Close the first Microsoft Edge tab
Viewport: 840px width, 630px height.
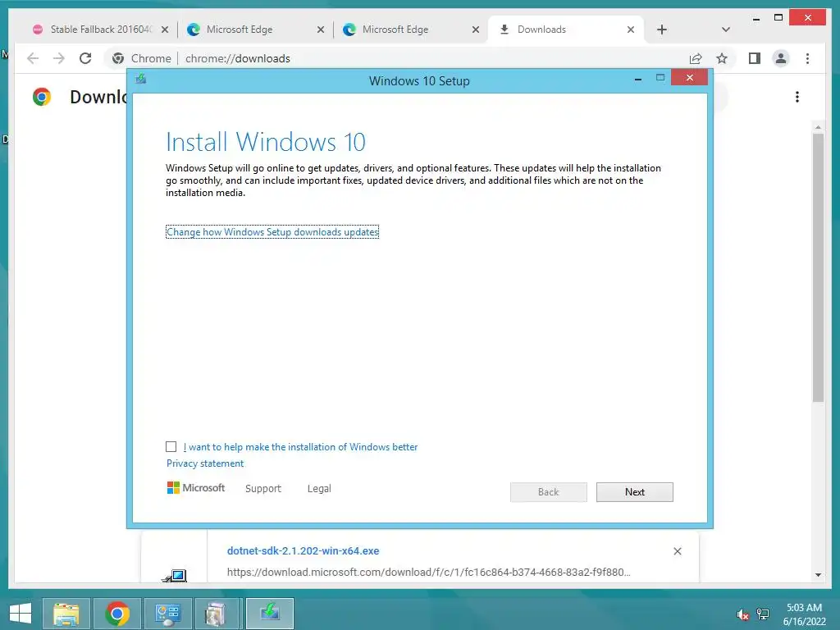click(321, 30)
